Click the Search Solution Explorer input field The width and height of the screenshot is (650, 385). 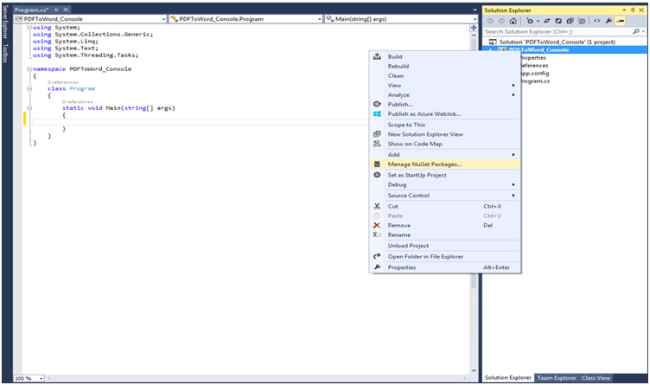(x=558, y=31)
